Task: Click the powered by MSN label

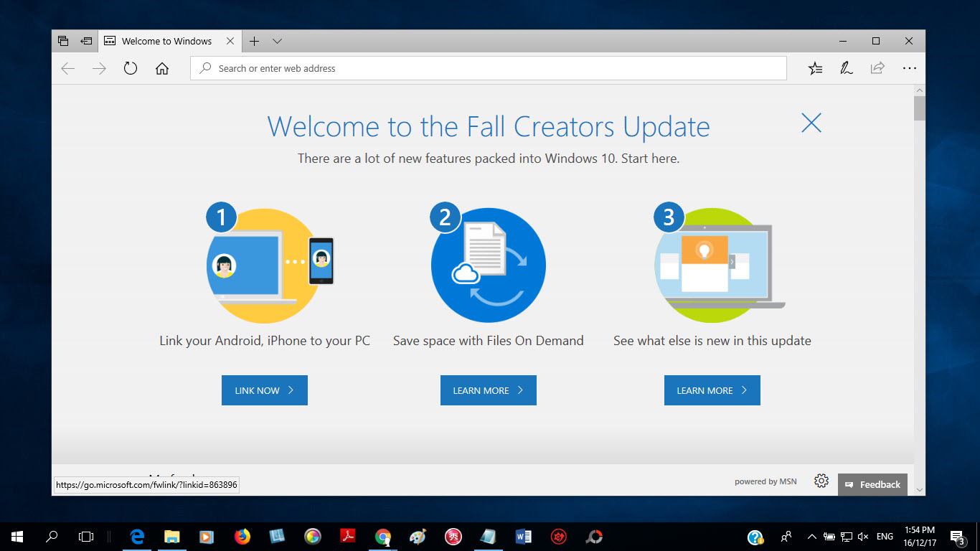Action: pos(765,481)
